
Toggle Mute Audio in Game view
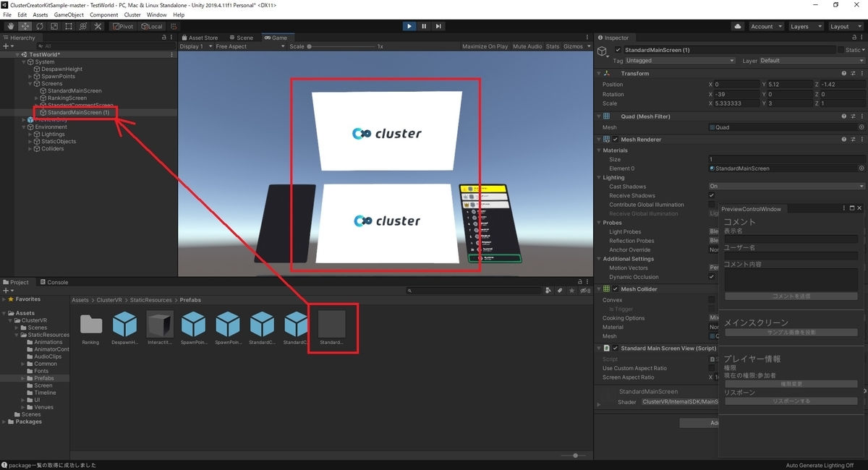(527, 46)
